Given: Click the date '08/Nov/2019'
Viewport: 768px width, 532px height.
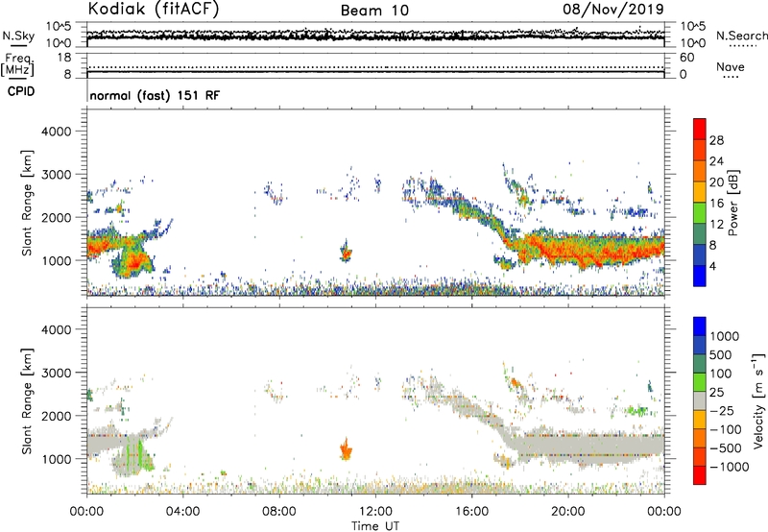Looking at the screenshot, I should coord(613,9).
